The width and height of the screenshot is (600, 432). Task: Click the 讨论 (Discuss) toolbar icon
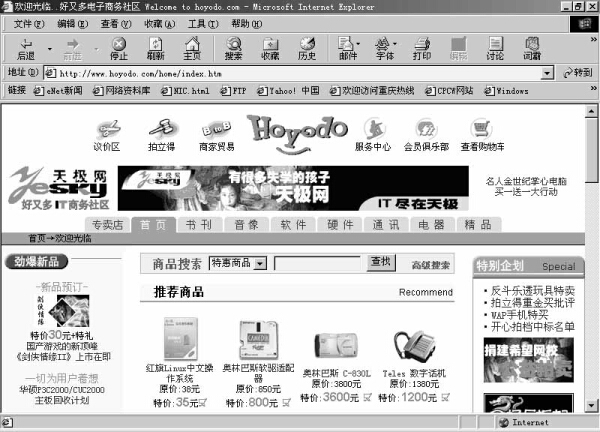coord(495,49)
